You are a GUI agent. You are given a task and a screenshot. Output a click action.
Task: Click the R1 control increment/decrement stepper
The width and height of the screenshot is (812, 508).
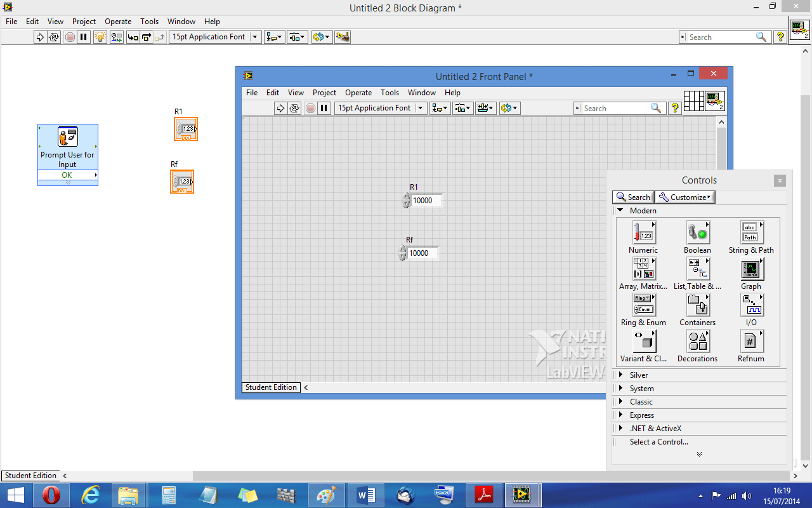pyautogui.click(x=406, y=201)
